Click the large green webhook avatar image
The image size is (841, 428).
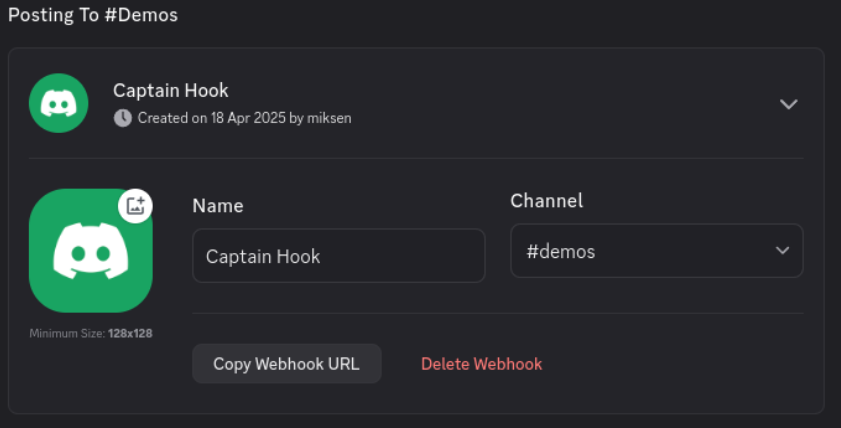[x=91, y=250]
